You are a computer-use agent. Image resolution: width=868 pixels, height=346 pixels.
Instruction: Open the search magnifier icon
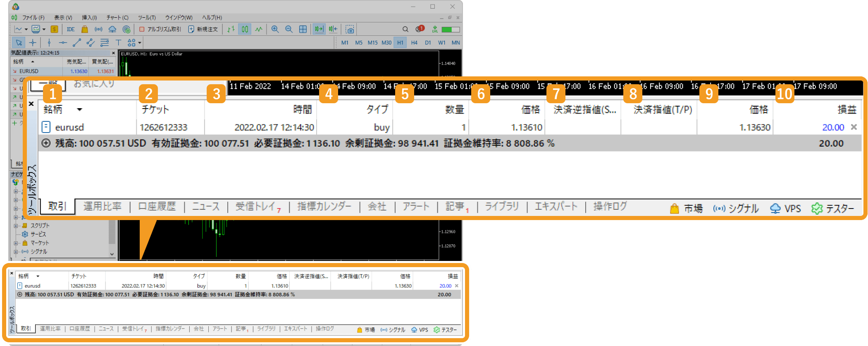coord(405,29)
